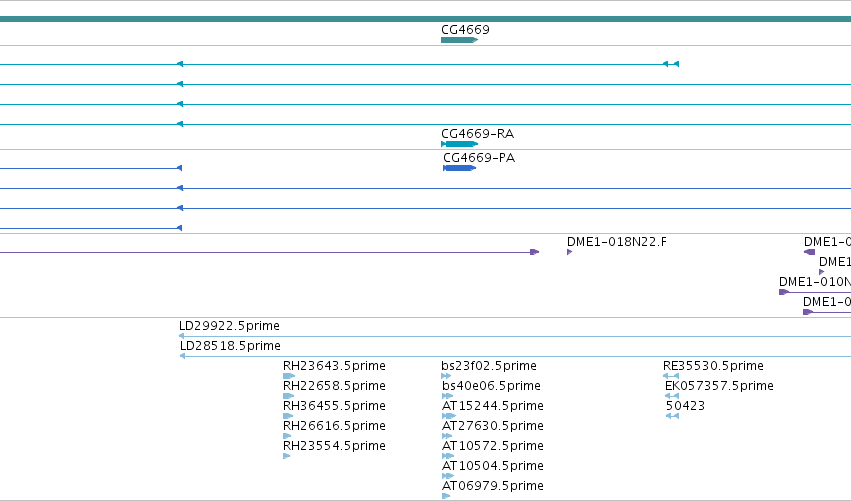Click the thick teal chromosome bar
This screenshot has width=851, height=501.
[x=426, y=19]
